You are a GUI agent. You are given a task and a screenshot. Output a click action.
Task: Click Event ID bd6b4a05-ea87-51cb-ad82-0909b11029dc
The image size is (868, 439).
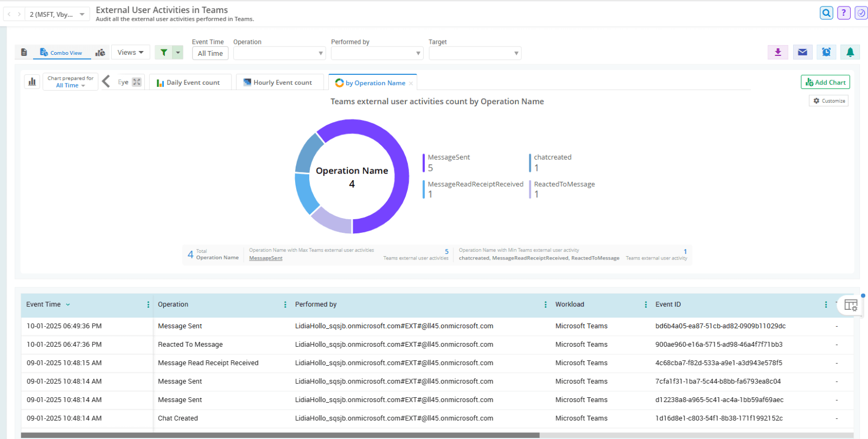coord(720,326)
